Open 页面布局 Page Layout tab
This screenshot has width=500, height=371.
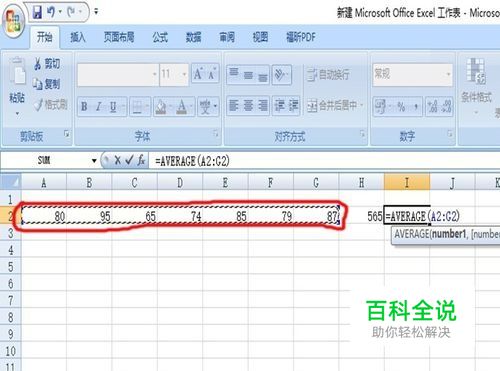pyautogui.click(x=119, y=37)
